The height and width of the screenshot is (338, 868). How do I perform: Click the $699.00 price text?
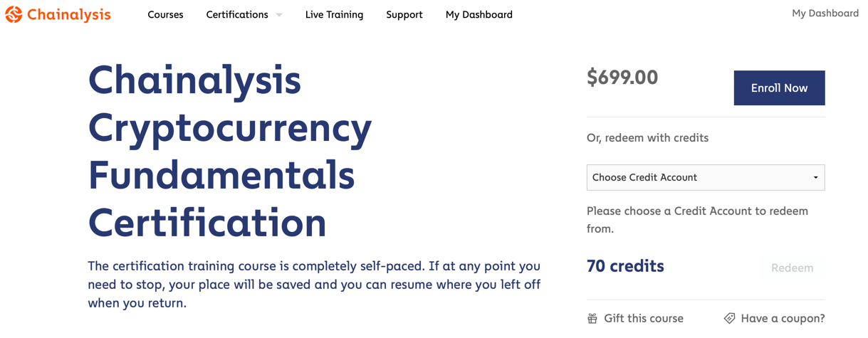point(622,78)
